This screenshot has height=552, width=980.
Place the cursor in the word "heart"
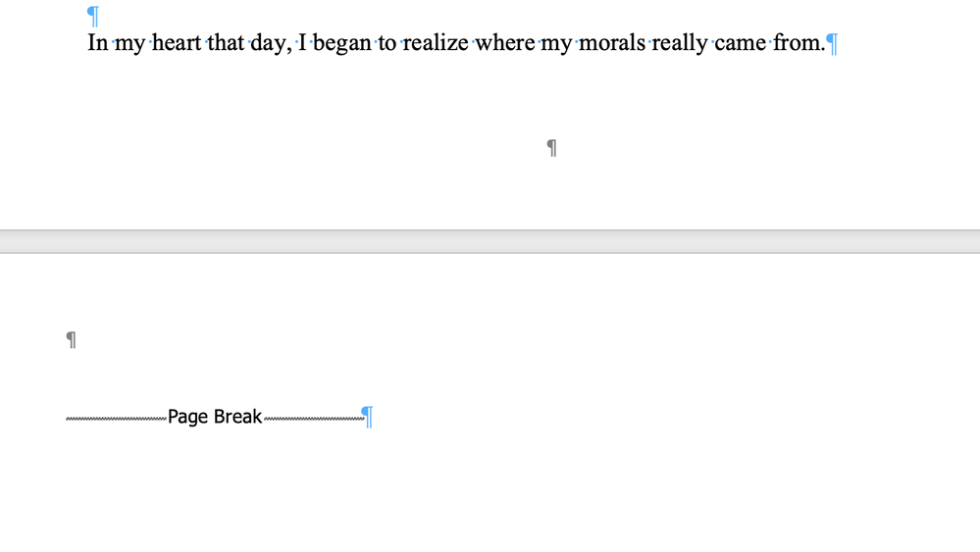pyautogui.click(x=177, y=42)
